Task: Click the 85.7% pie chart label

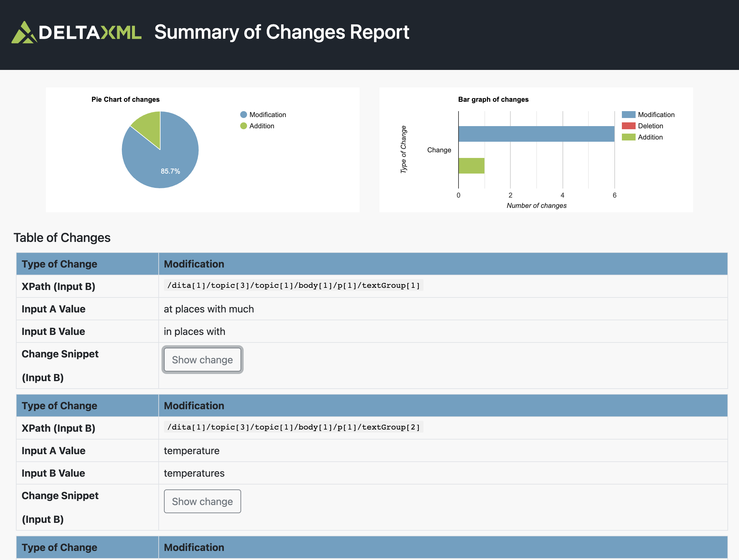Action: (x=170, y=171)
